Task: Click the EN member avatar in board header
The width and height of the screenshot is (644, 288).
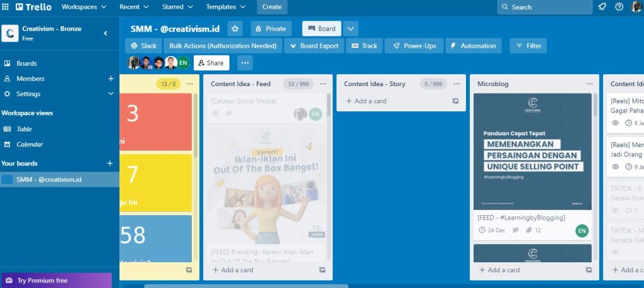Action: click(183, 63)
